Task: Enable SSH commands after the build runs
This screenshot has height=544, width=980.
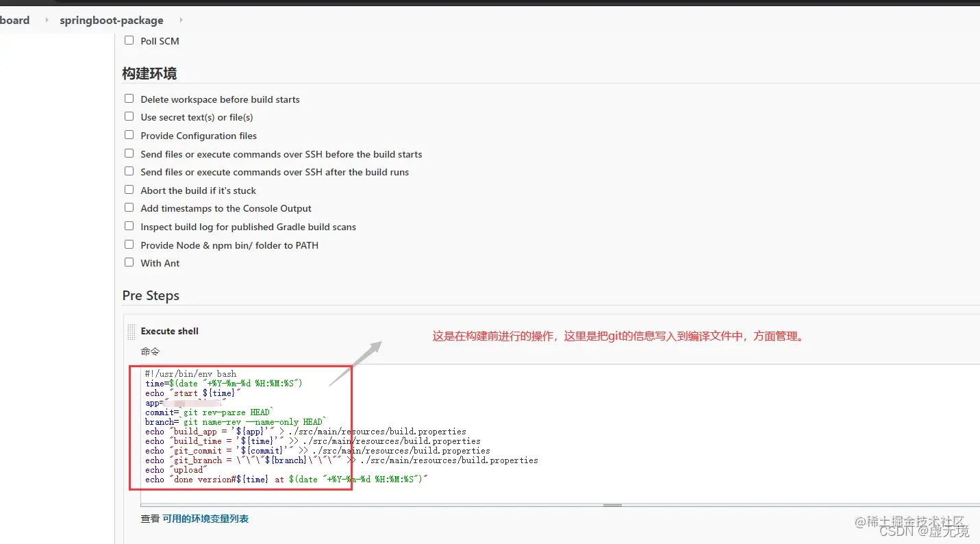Action: point(129,171)
